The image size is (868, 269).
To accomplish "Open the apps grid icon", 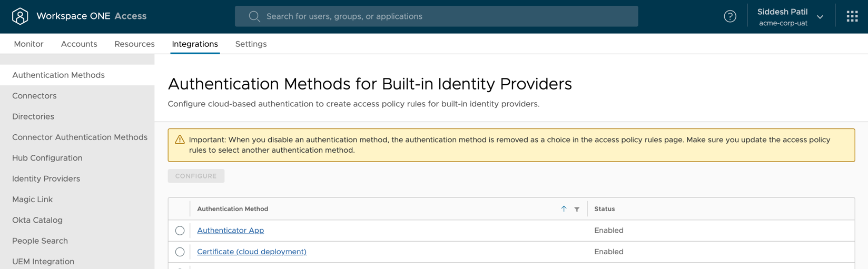I will [852, 16].
